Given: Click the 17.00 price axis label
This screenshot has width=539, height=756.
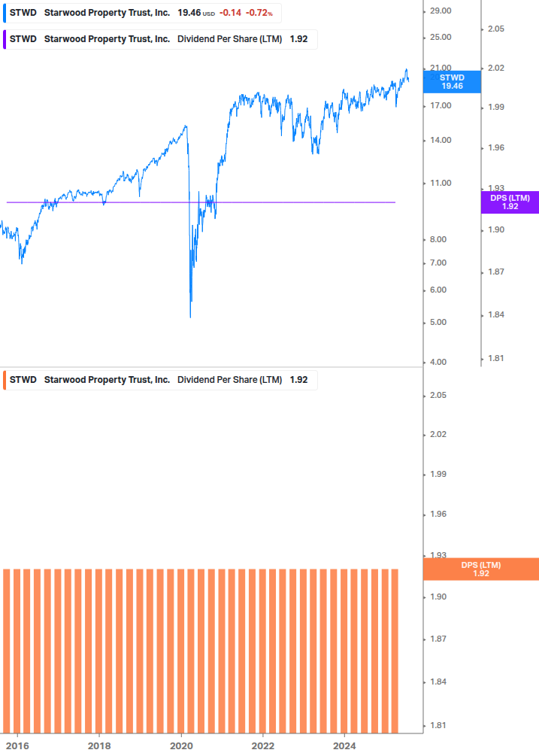Looking at the screenshot, I should point(441,105).
